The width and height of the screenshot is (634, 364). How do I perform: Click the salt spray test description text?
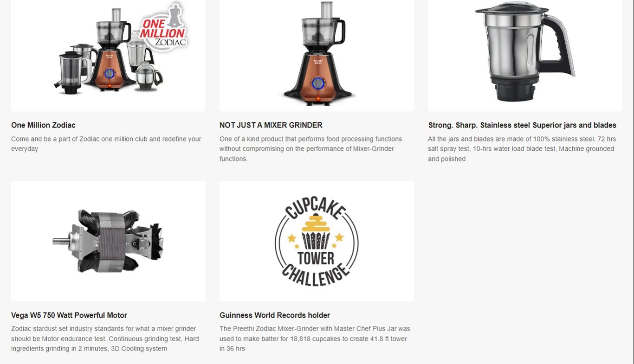522,149
